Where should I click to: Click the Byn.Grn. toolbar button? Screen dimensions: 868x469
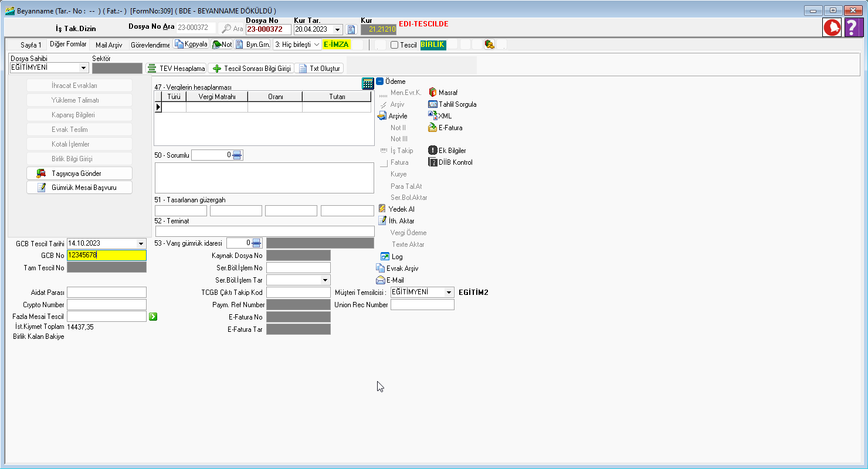coord(253,45)
